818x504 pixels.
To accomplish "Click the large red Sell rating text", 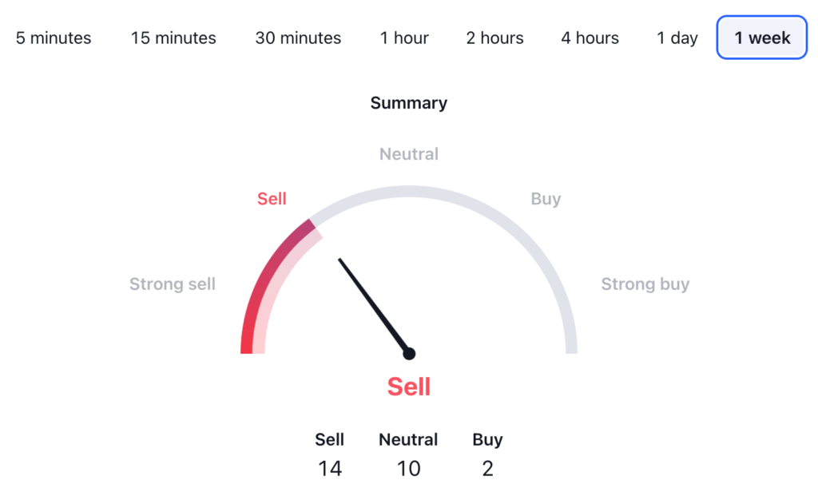I will [409, 387].
